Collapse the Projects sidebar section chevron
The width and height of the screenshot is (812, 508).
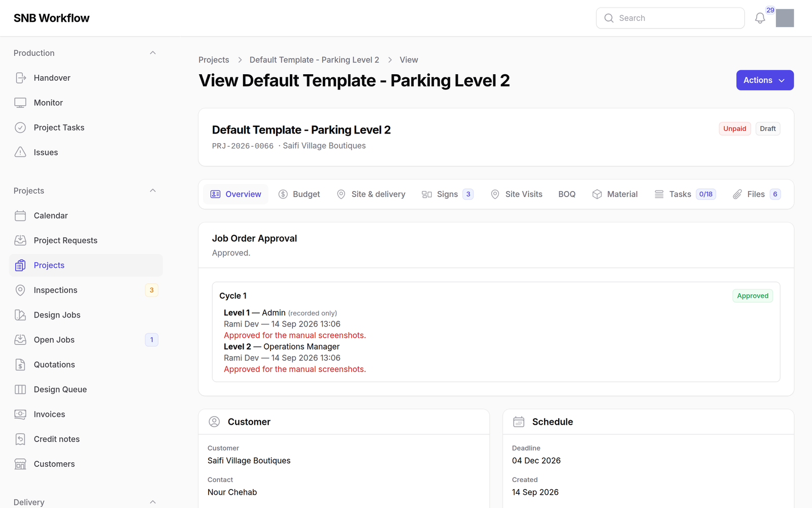[x=153, y=190]
